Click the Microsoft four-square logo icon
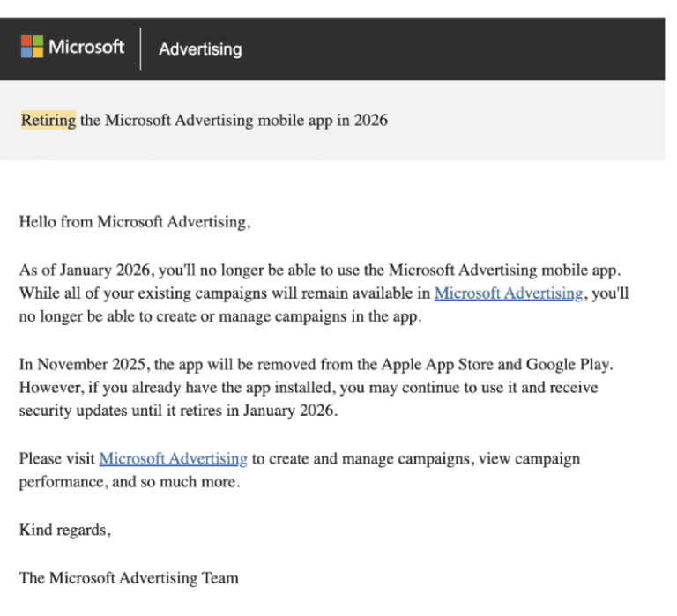The width and height of the screenshot is (677, 616). tap(32, 47)
